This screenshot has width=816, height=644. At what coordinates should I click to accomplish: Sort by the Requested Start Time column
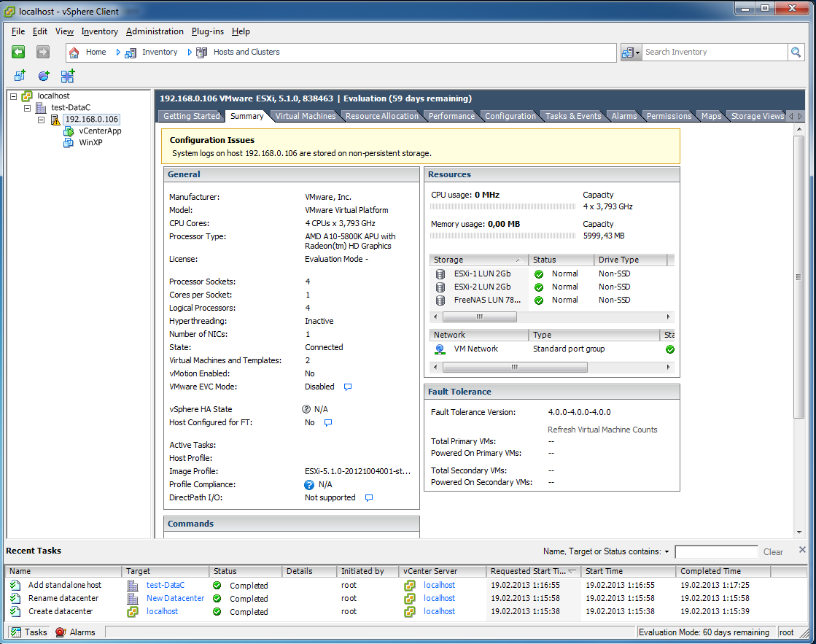click(533, 571)
